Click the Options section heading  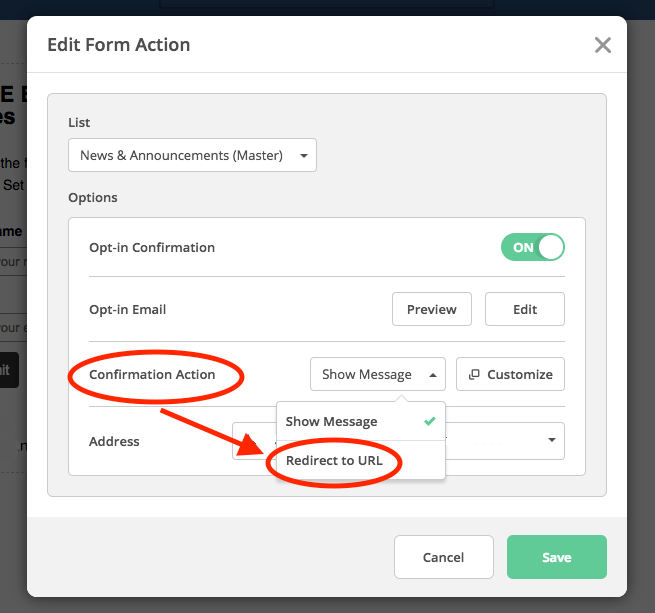93,197
